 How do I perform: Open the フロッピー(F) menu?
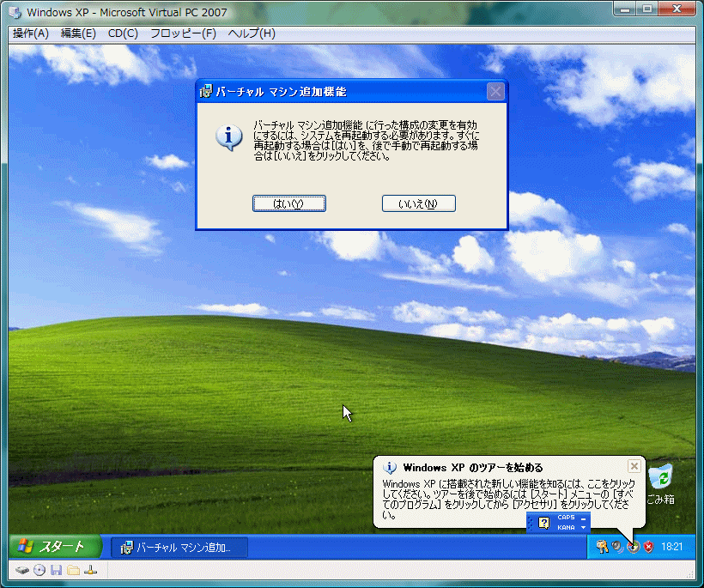point(183,33)
